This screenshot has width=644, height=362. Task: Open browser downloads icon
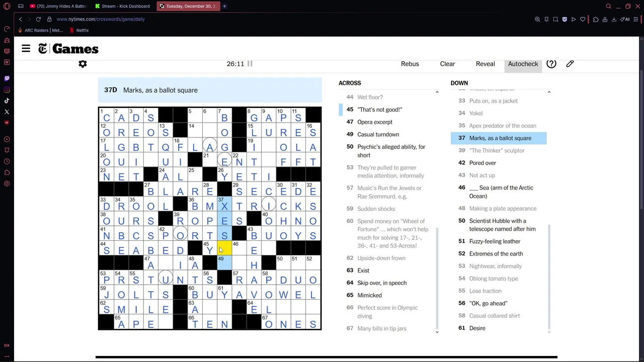(x=614, y=19)
